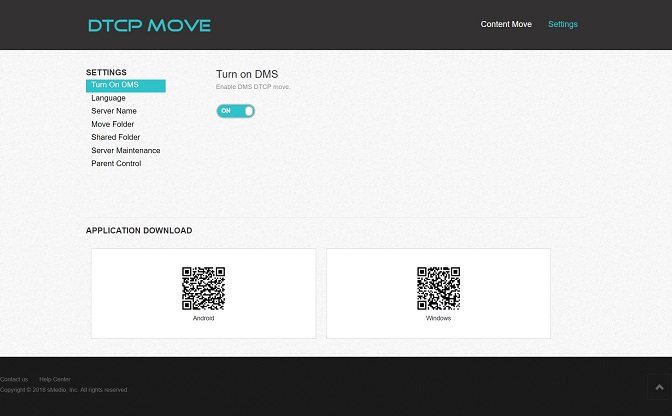The width and height of the screenshot is (672, 416).
Task: Open Server Name settings
Action: point(113,111)
